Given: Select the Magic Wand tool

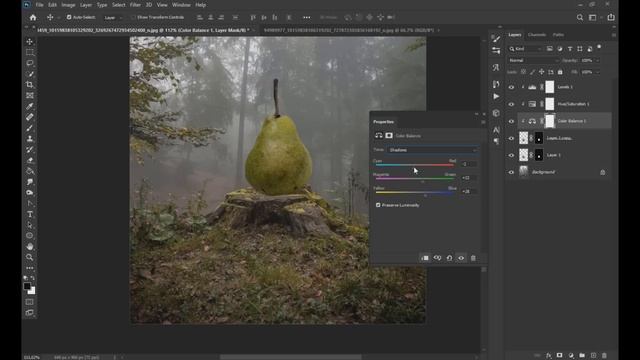Looking at the screenshot, I should [30, 74].
